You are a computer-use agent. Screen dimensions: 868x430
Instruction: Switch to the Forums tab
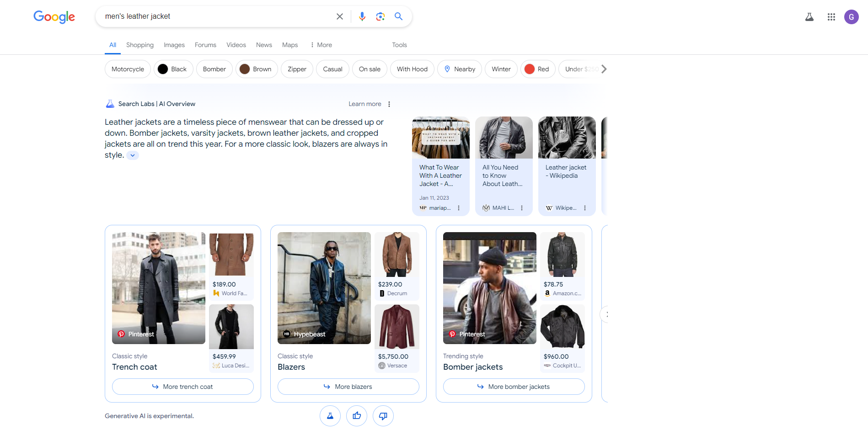205,45
